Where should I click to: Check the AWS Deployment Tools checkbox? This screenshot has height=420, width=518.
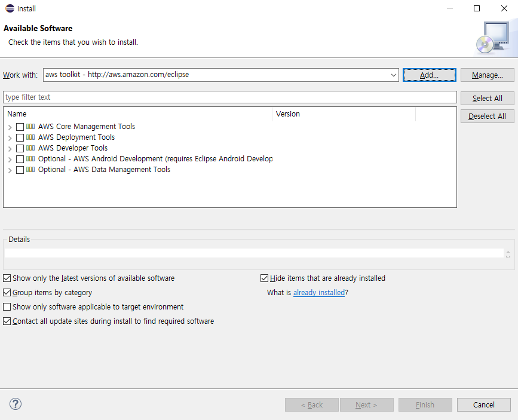pyautogui.click(x=20, y=137)
